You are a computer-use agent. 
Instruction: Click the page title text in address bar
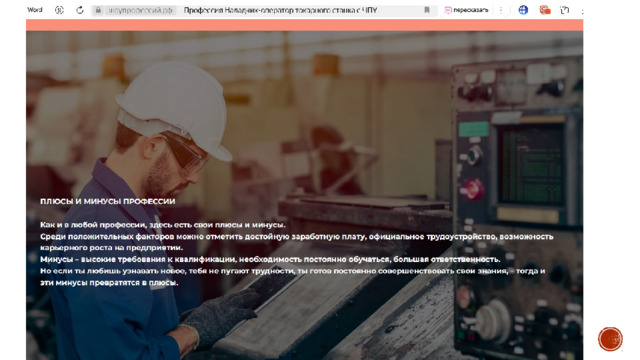click(x=280, y=10)
